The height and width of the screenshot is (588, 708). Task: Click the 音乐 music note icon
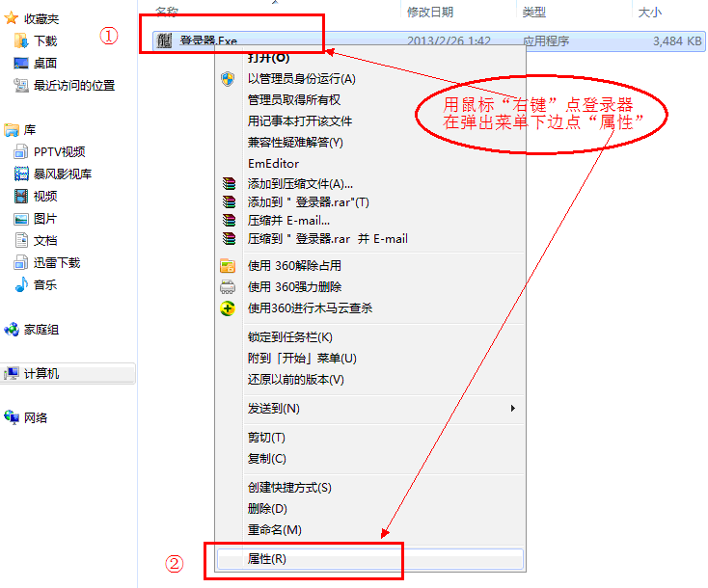click(21, 284)
